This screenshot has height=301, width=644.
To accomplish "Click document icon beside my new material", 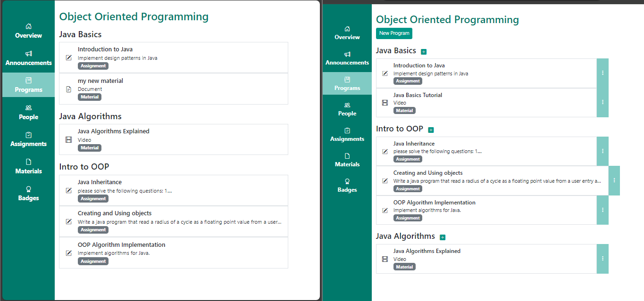I will tap(69, 89).
